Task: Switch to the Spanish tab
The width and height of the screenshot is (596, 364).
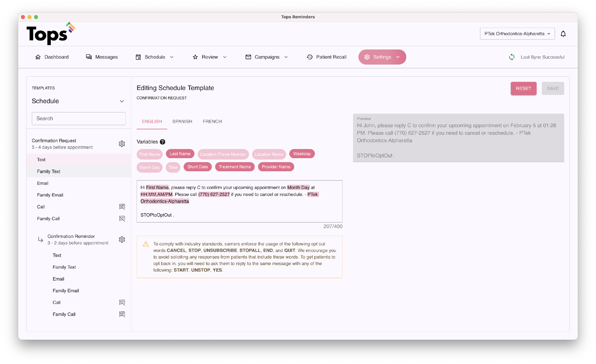Action: pos(182,121)
